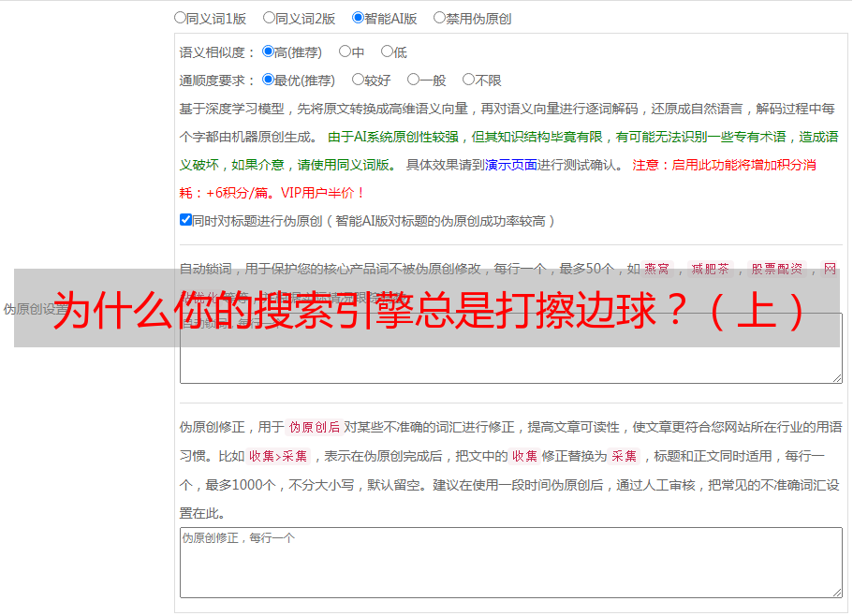Click the 伪原创设置 section label
Screen dimensions: 853x616
tap(36, 309)
